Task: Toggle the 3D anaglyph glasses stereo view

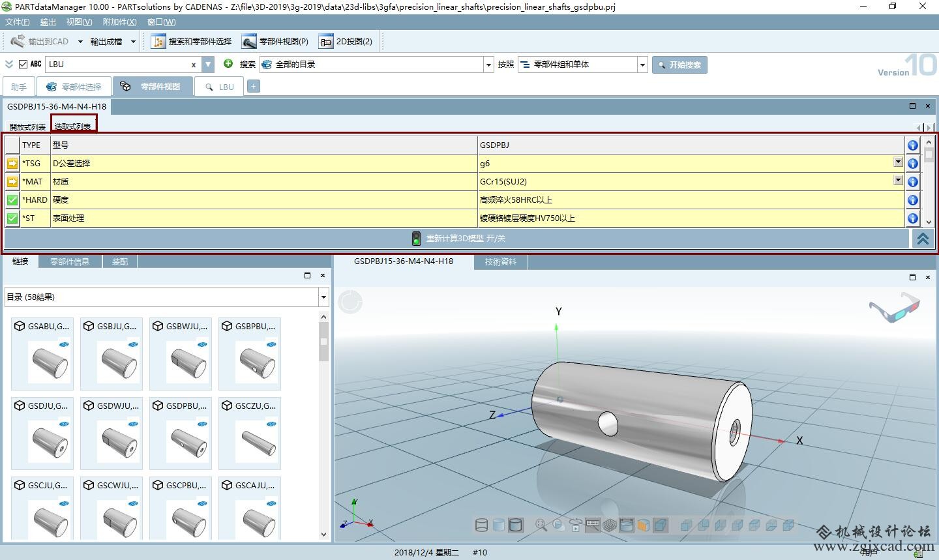Action: coord(894,308)
